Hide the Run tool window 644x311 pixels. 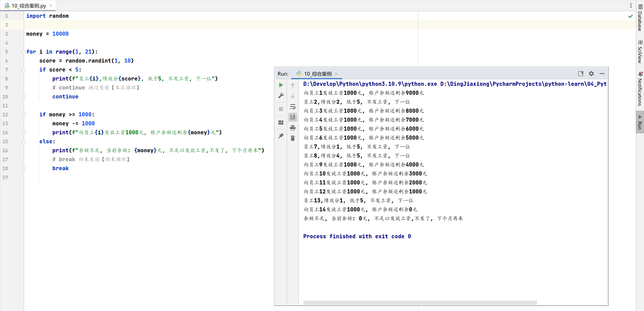click(602, 74)
